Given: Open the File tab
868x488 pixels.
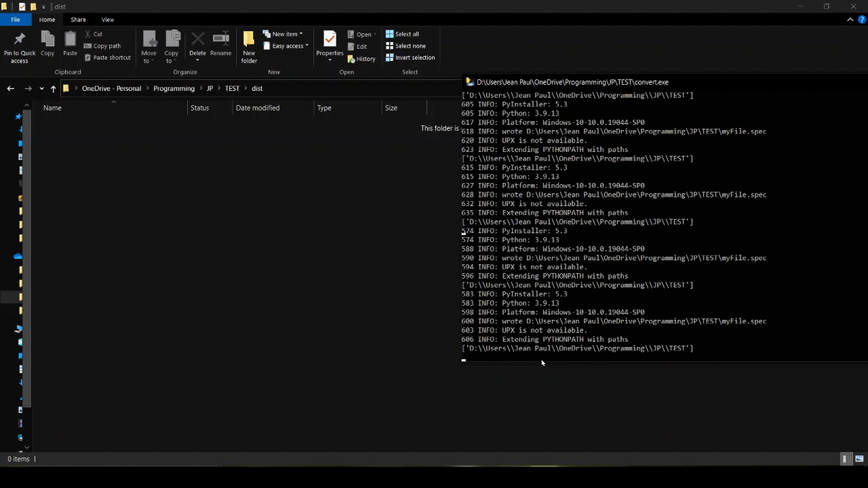Looking at the screenshot, I should (x=16, y=20).
